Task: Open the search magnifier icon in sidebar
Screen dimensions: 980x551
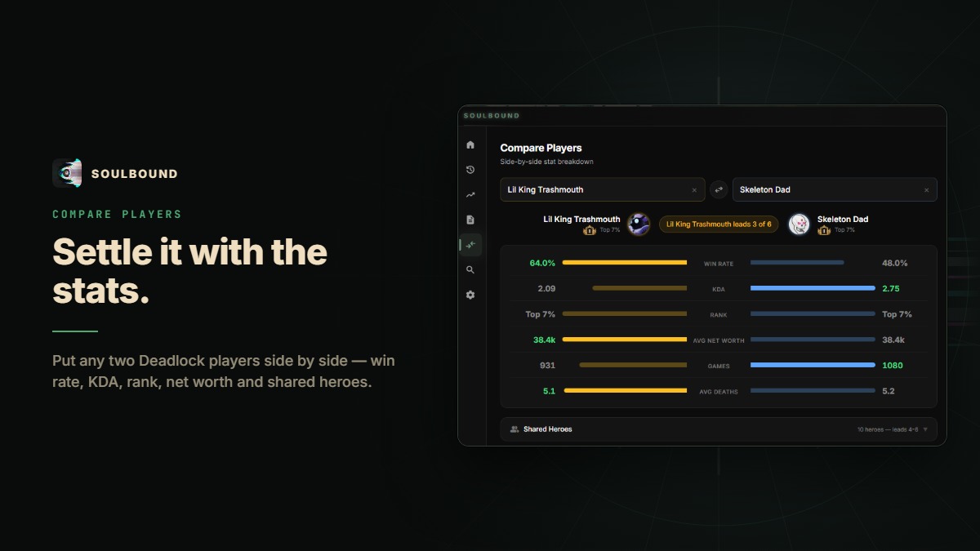Action: (470, 270)
